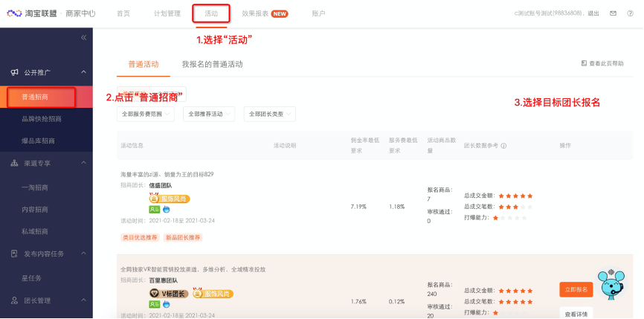Click the 类目优选推荐 tag

click(140, 238)
